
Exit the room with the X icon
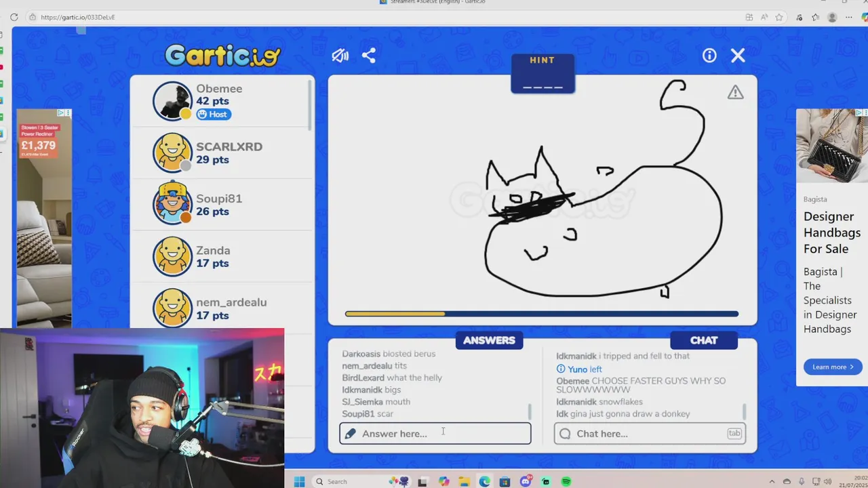click(x=738, y=56)
